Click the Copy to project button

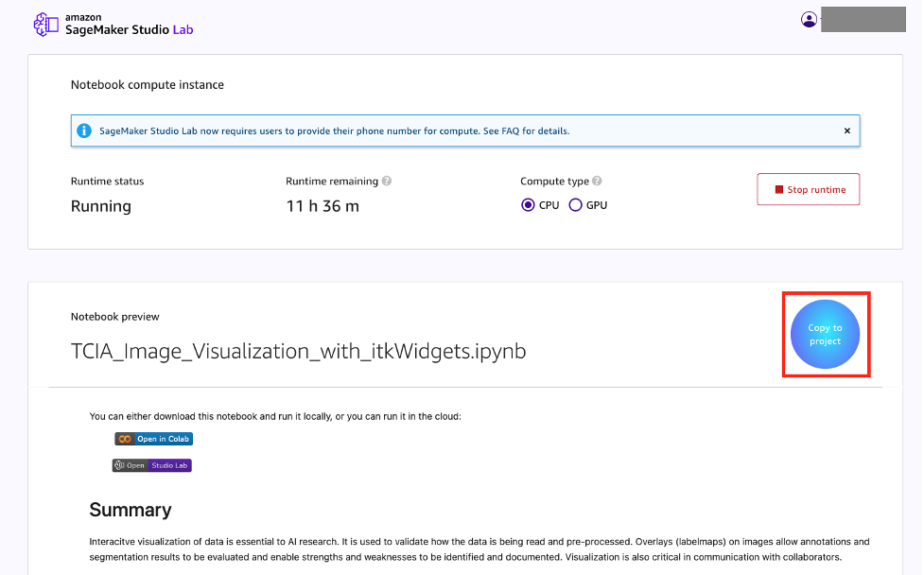[825, 334]
